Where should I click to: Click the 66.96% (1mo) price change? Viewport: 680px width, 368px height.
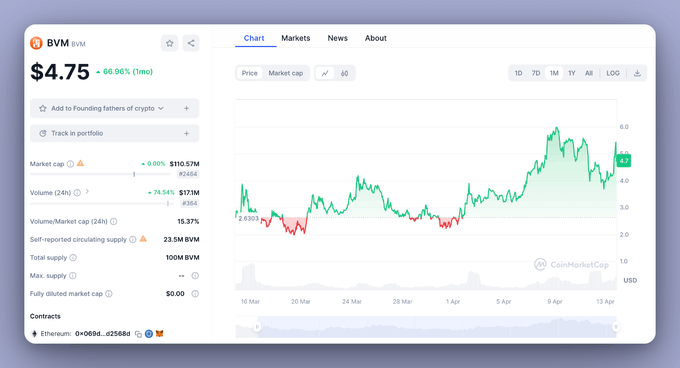124,72
